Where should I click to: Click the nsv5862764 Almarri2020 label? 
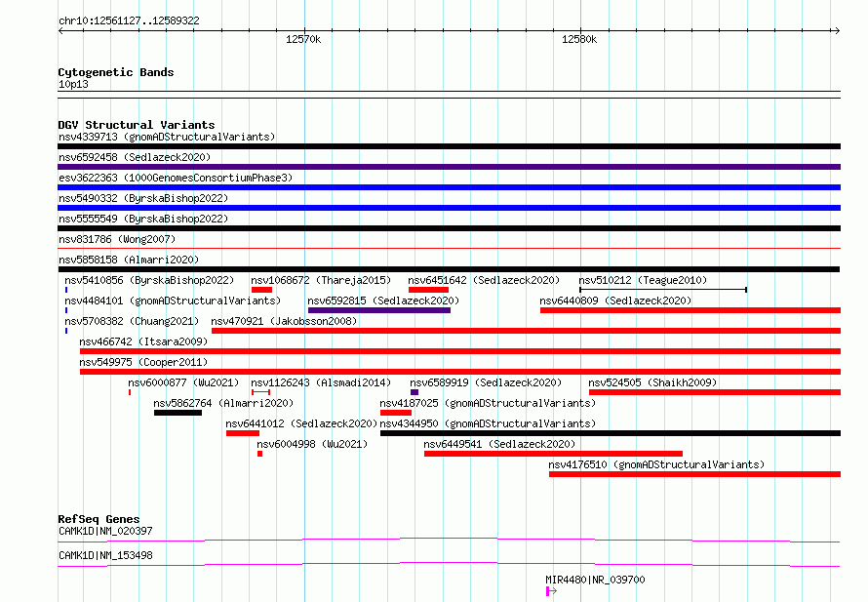click(223, 403)
